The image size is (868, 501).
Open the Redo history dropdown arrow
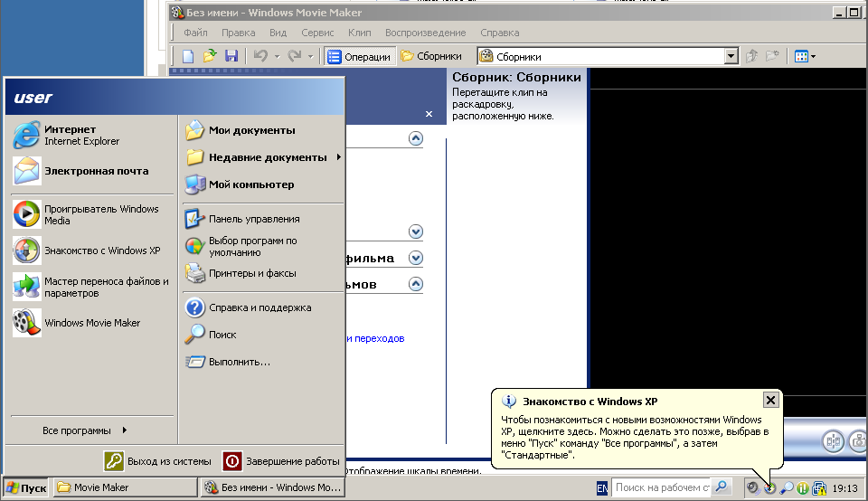pyautogui.click(x=310, y=56)
